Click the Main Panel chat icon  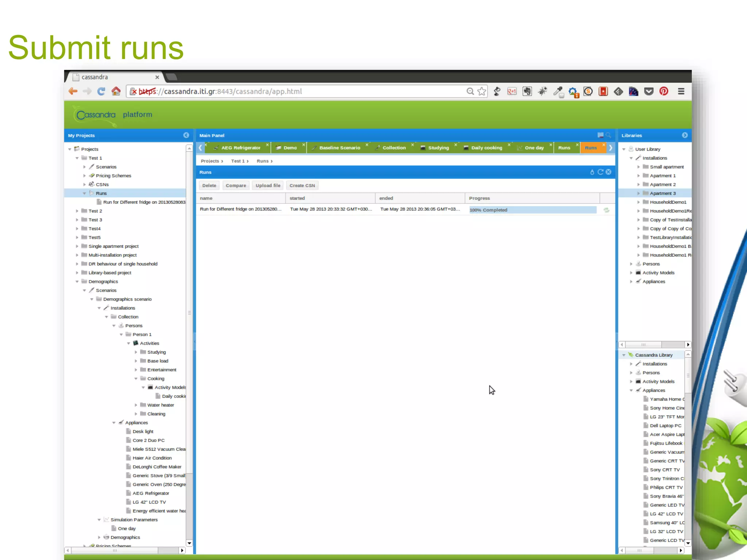click(600, 135)
